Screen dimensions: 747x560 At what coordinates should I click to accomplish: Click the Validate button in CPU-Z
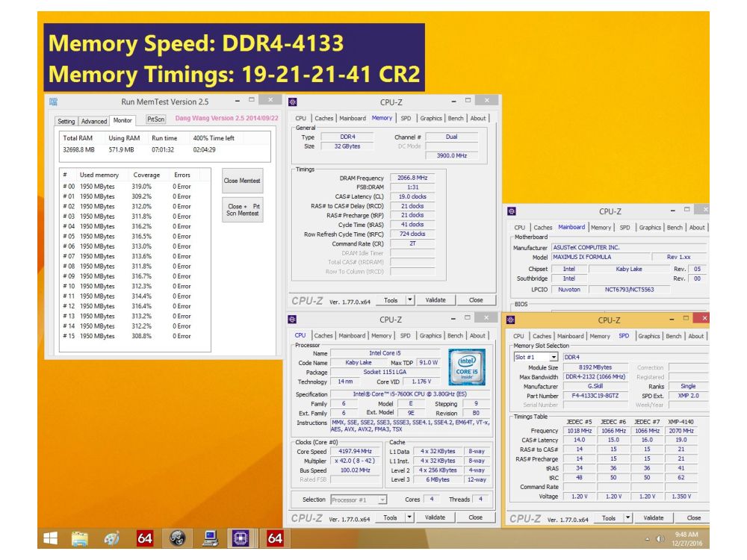pyautogui.click(x=436, y=299)
